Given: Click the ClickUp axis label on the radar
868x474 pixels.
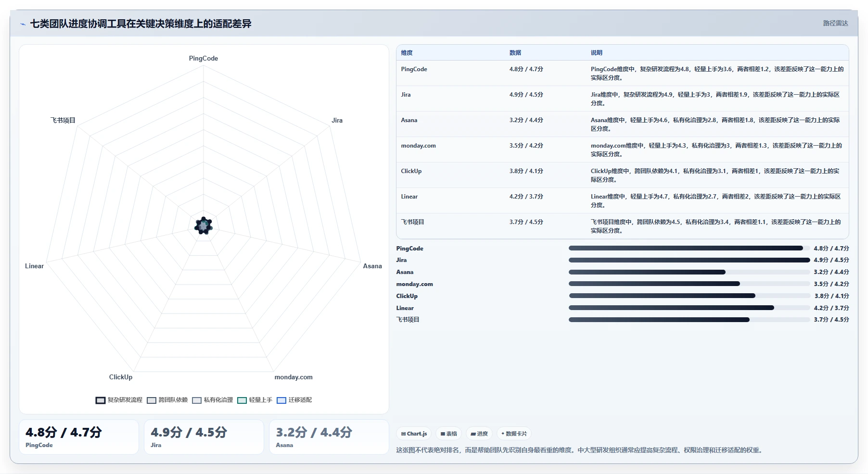Looking at the screenshot, I should pyautogui.click(x=121, y=377).
